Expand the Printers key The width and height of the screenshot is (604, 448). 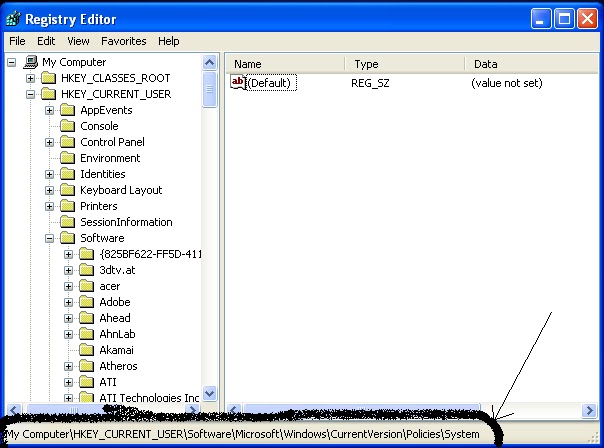(49, 206)
